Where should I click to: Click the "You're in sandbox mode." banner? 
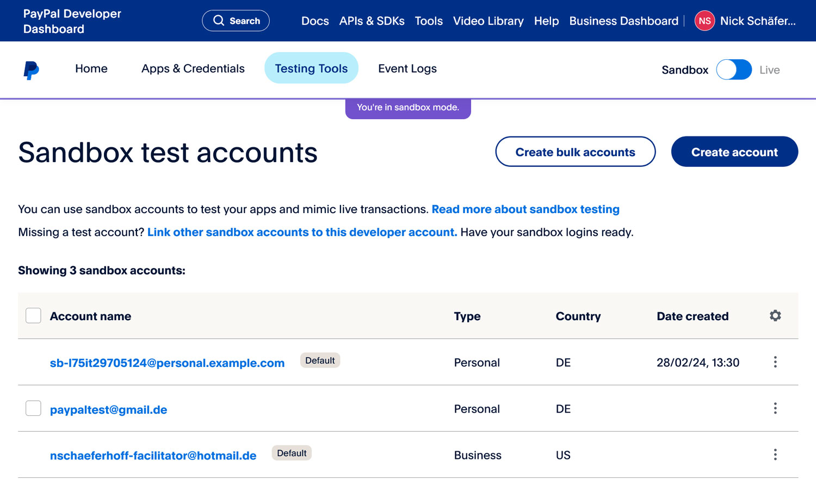click(x=408, y=108)
